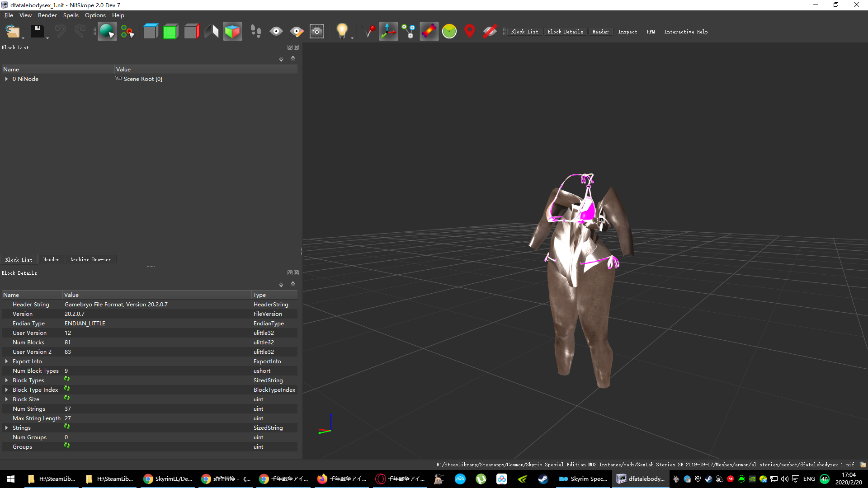
Task: Open the View menu
Action: click(x=25, y=15)
